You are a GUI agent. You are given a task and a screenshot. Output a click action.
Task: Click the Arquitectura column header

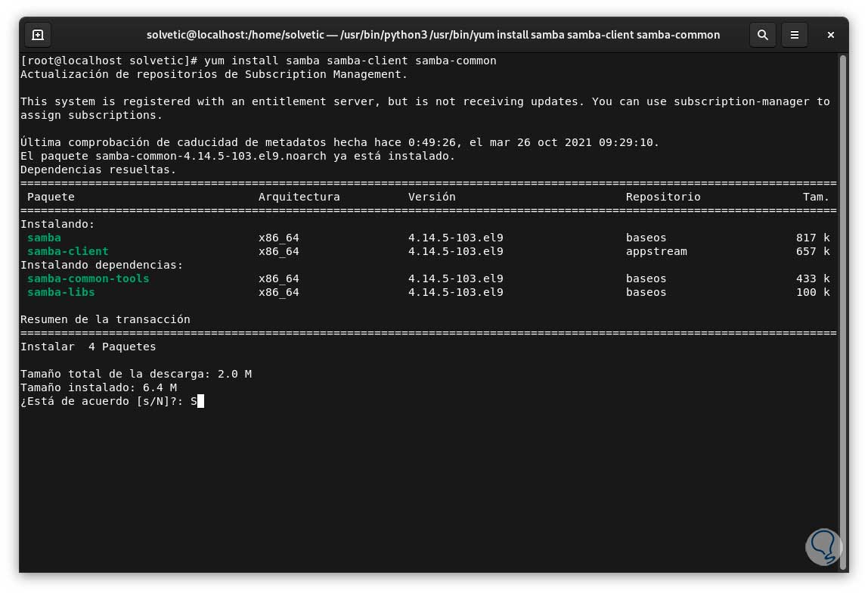click(299, 197)
